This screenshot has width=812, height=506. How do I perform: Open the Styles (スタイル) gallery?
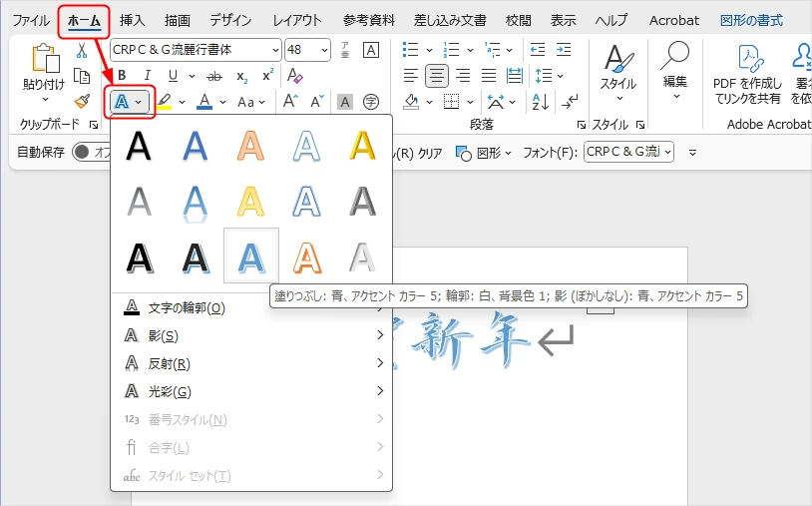point(619,73)
